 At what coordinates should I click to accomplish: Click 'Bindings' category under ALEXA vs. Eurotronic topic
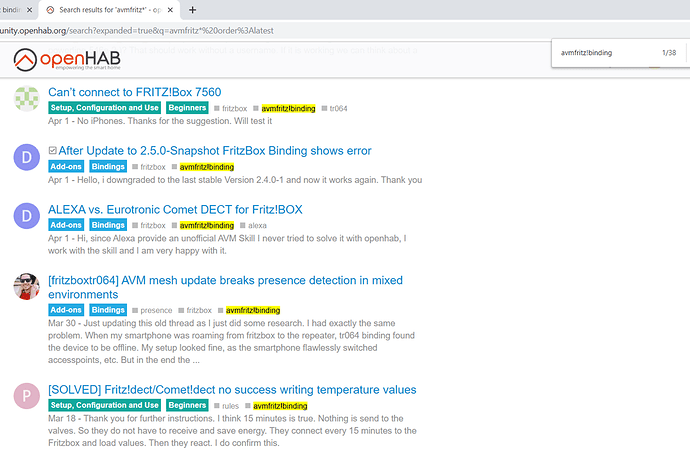[108, 225]
